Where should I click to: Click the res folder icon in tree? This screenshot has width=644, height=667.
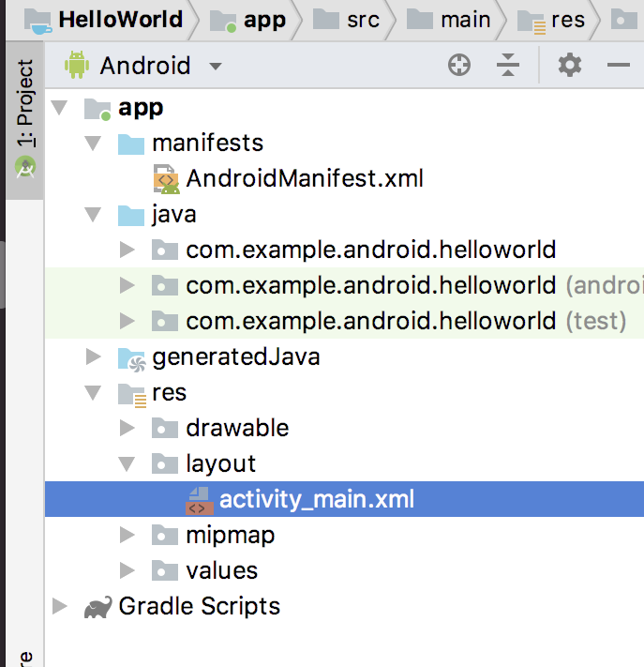click(x=132, y=395)
